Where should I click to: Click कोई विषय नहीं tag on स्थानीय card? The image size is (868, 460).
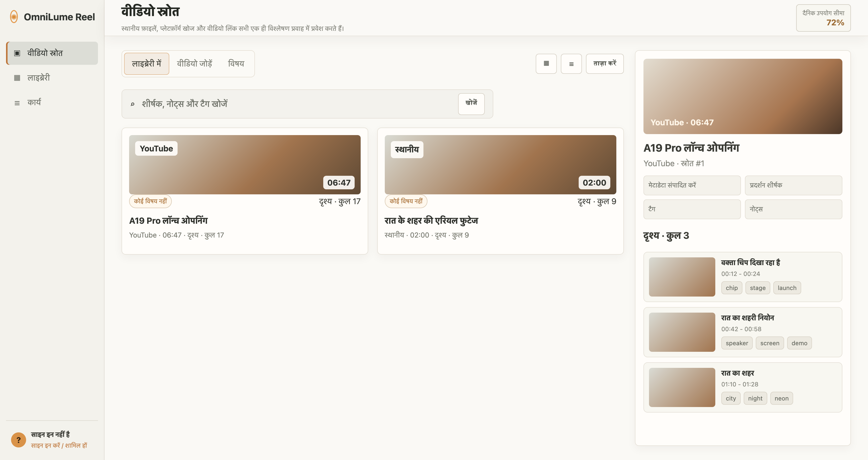click(406, 201)
